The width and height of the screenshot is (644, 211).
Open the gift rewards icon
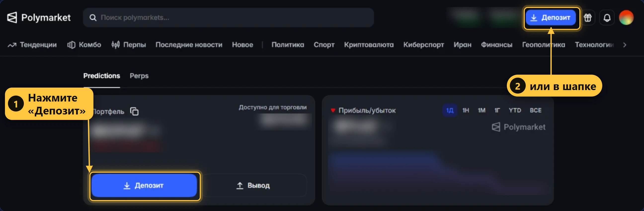click(588, 17)
